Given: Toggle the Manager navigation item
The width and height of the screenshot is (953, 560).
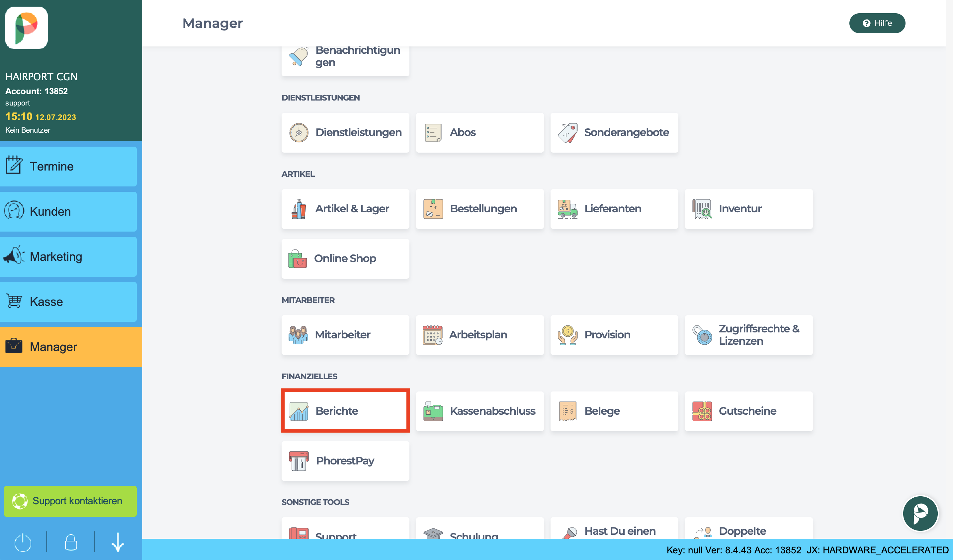Looking at the screenshot, I should [x=71, y=346].
